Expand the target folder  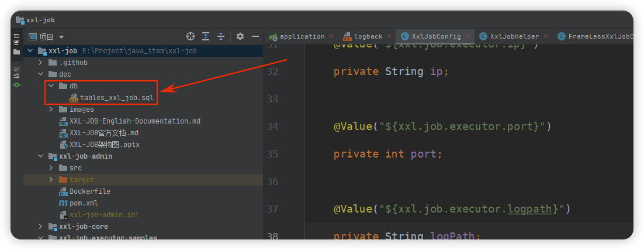[x=51, y=180]
